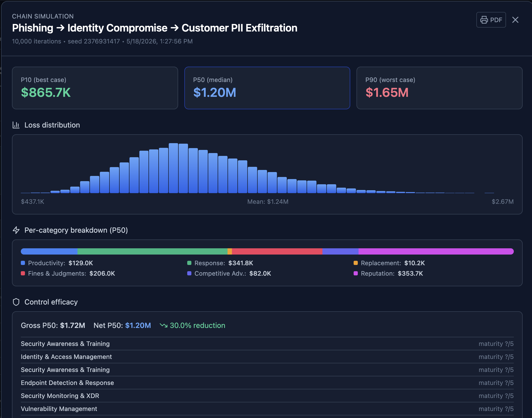Click the shield icon beside Control efficacy
Image resolution: width=532 pixels, height=418 pixels.
(x=16, y=302)
